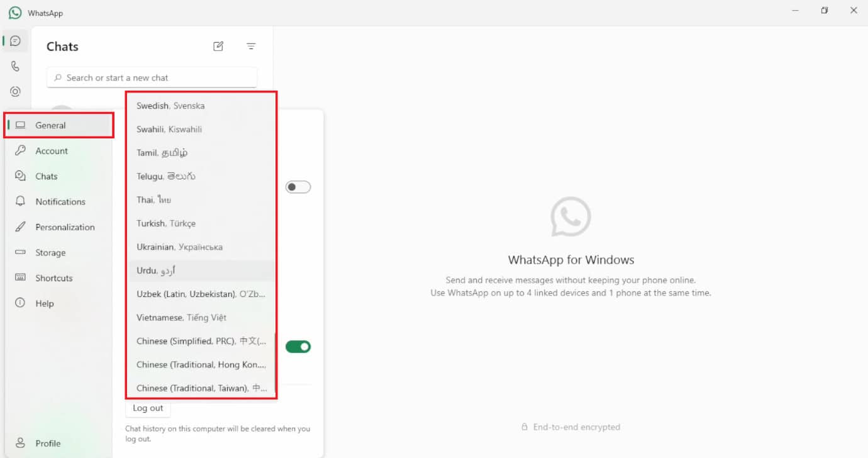The height and width of the screenshot is (458, 868).
Task: Click the search or start new chat field
Action: point(152,77)
